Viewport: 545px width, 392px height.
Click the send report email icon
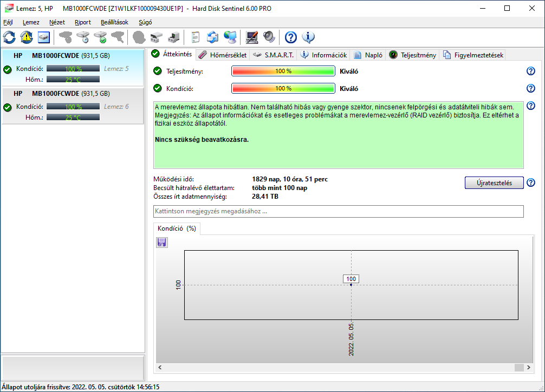pyautogui.click(x=213, y=37)
